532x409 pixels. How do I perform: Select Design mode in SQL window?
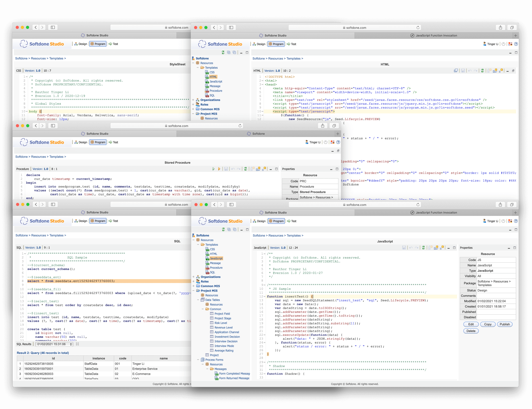point(81,221)
